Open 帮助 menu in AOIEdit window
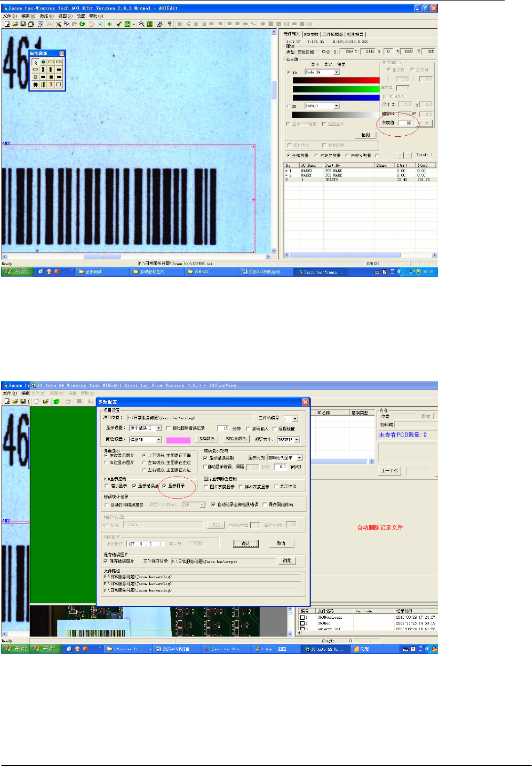532x766 pixels. tap(96, 16)
